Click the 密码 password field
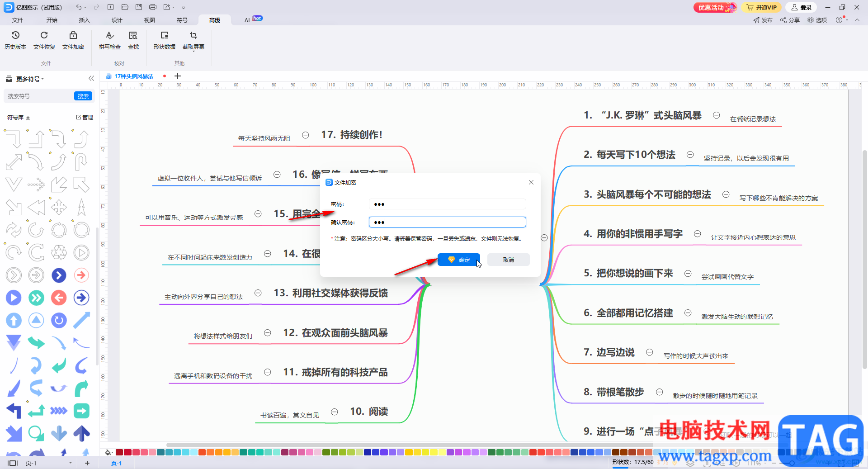The width and height of the screenshot is (868, 469). point(448,204)
